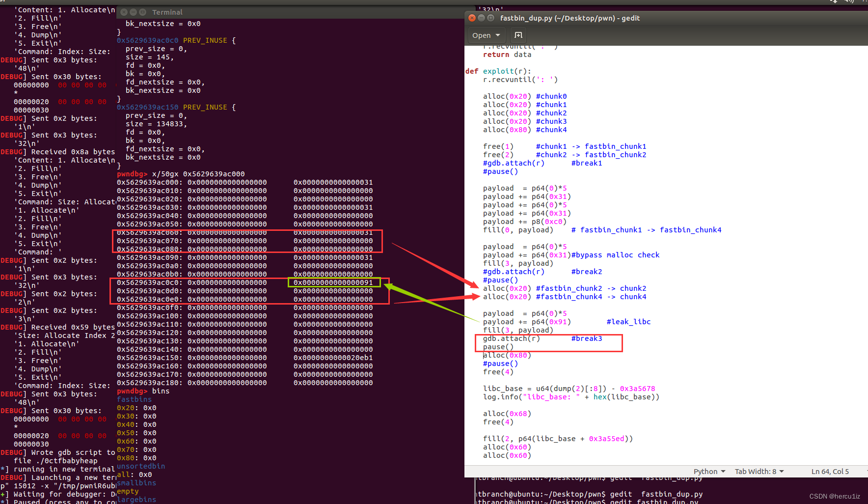The image size is (868, 504).
Task: Click the fill(2, p64(libc_base + 0x3a55ed)) line
Action: (558, 439)
